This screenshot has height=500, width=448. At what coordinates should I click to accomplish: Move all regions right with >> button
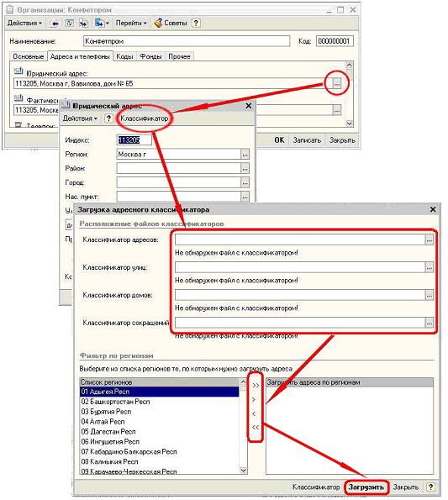(256, 385)
